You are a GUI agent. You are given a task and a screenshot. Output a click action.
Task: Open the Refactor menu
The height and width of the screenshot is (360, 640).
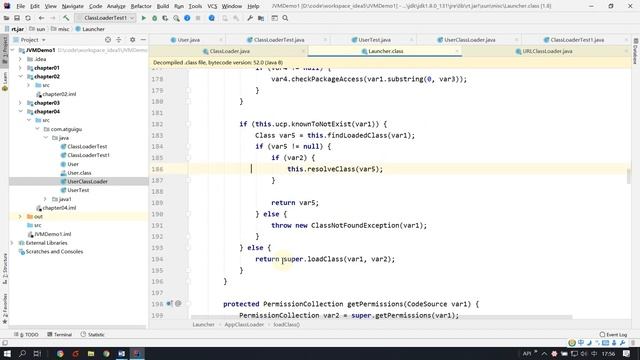click(141, 6)
